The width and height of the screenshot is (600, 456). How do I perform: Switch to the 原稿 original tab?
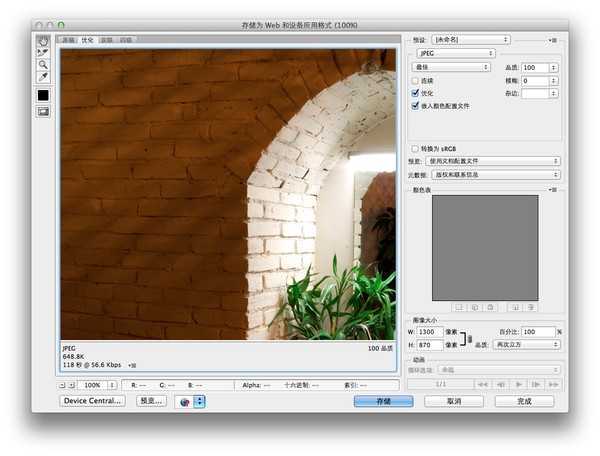[68, 40]
